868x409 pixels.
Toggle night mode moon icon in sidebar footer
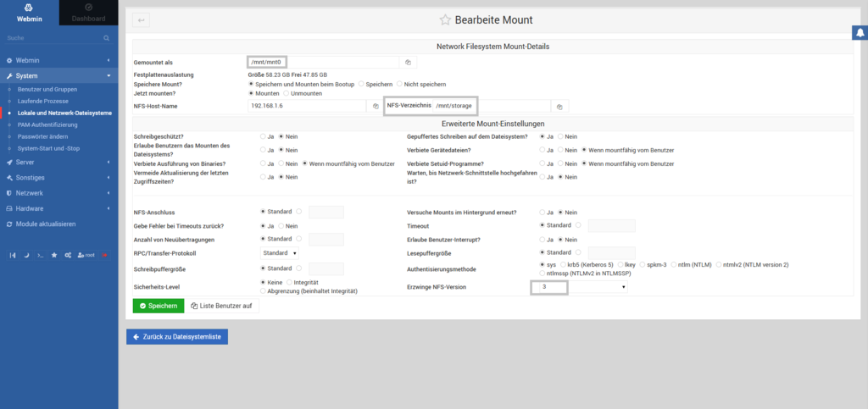click(x=25, y=254)
